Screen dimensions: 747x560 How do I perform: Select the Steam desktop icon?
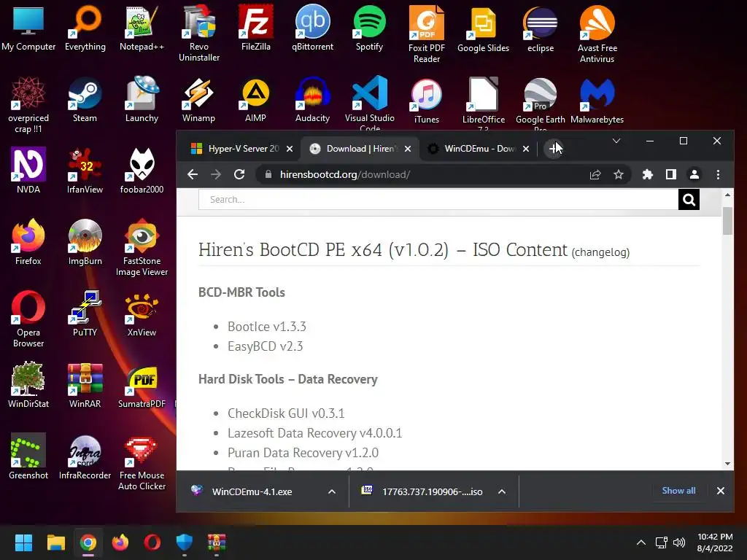85,99
